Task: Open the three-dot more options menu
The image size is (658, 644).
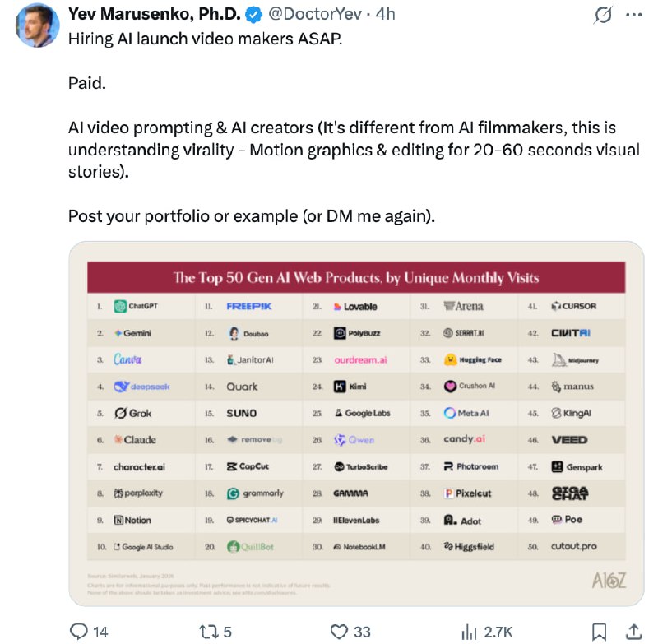Action: pos(633,15)
